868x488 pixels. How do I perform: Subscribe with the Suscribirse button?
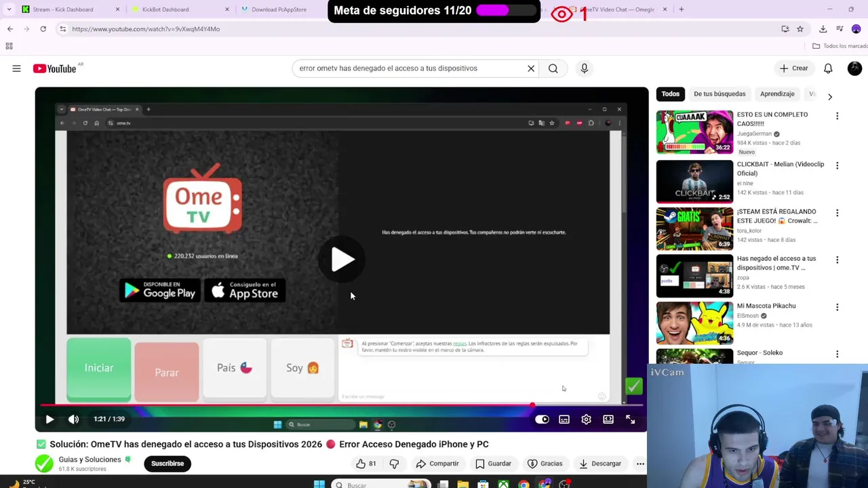click(x=167, y=464)
